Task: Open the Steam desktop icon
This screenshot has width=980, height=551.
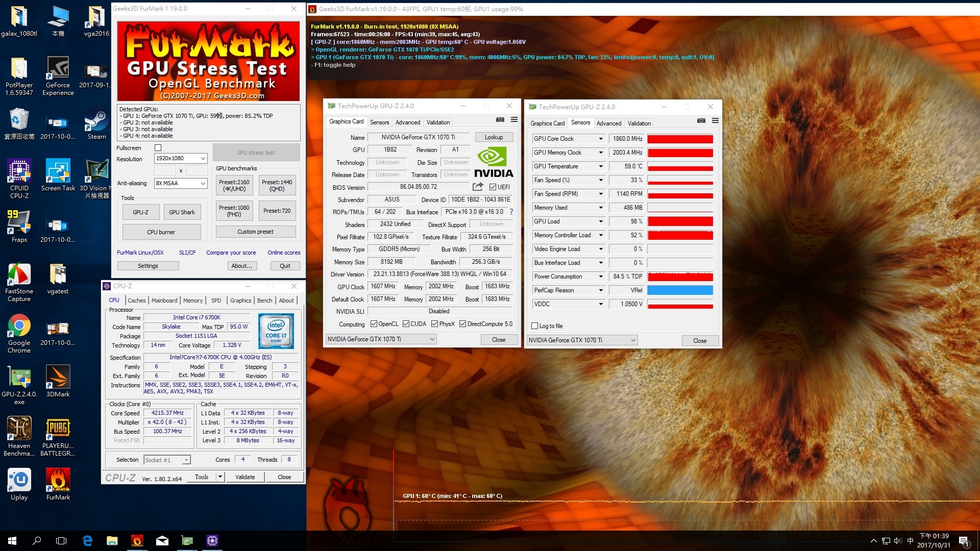Action: click(x=96, y=124)
